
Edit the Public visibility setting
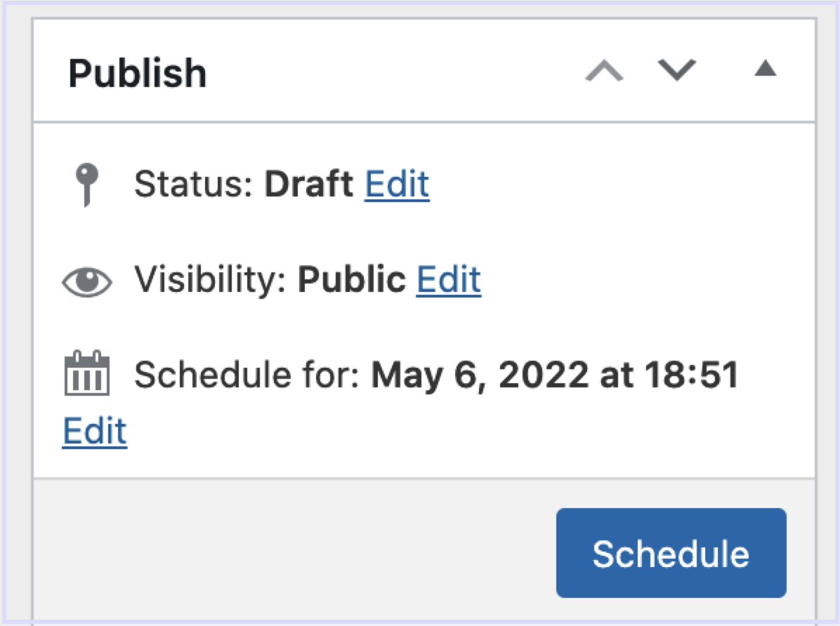(x=448, y=279)
